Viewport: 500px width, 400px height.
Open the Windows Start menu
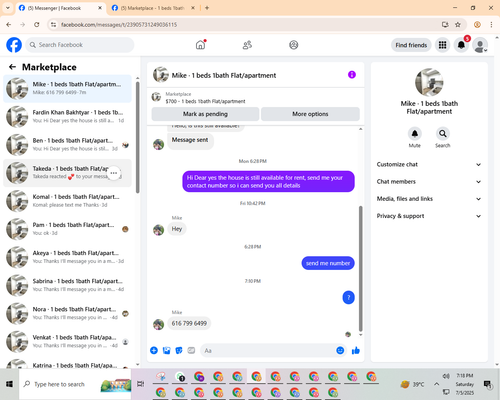coord(9,384)
